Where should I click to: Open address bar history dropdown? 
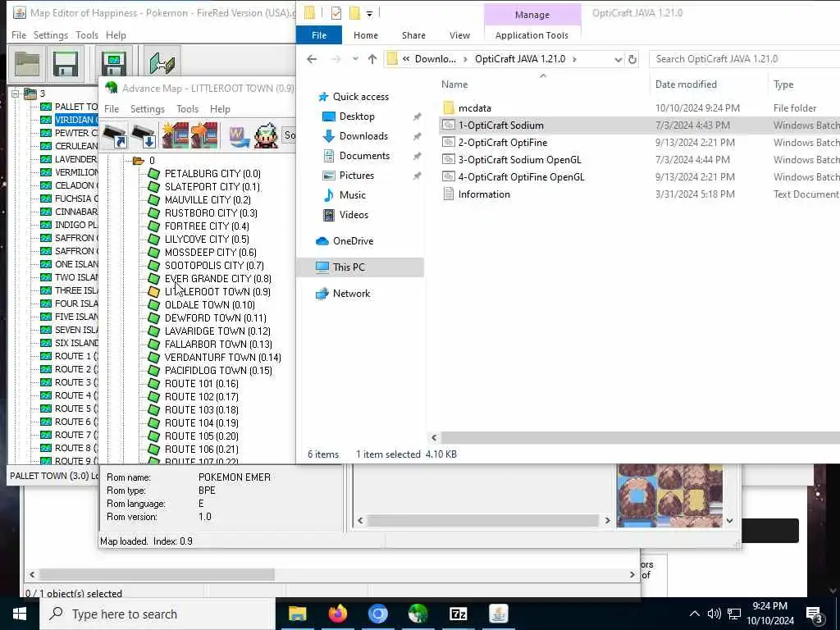click(619, 59)
